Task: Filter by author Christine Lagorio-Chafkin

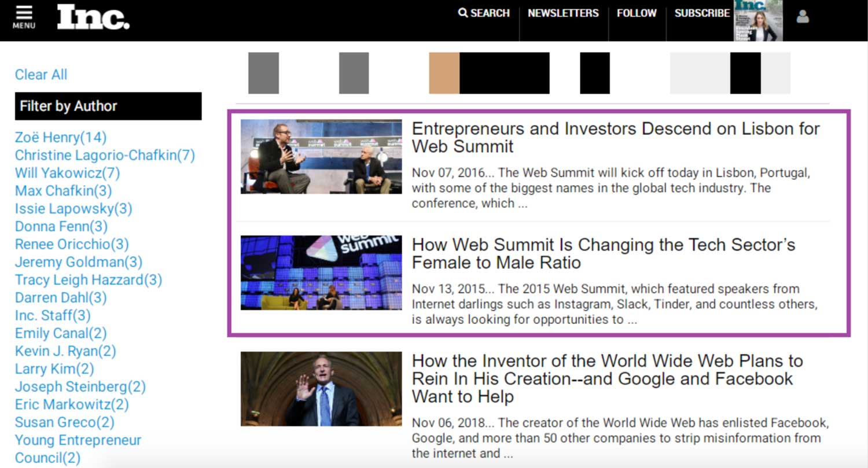Action: pos(105,155)
